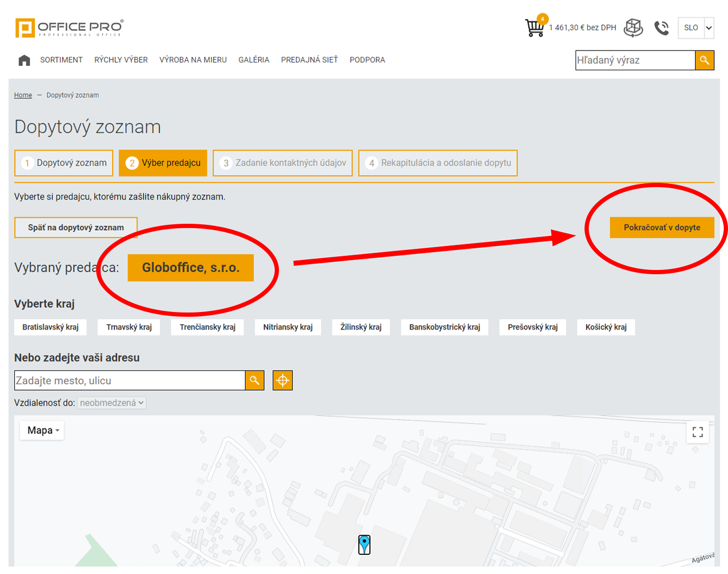Screen dimensions: 728x574
Task: Click the Globoffice, s.r.o. seller button
Action: coord(191,268)
